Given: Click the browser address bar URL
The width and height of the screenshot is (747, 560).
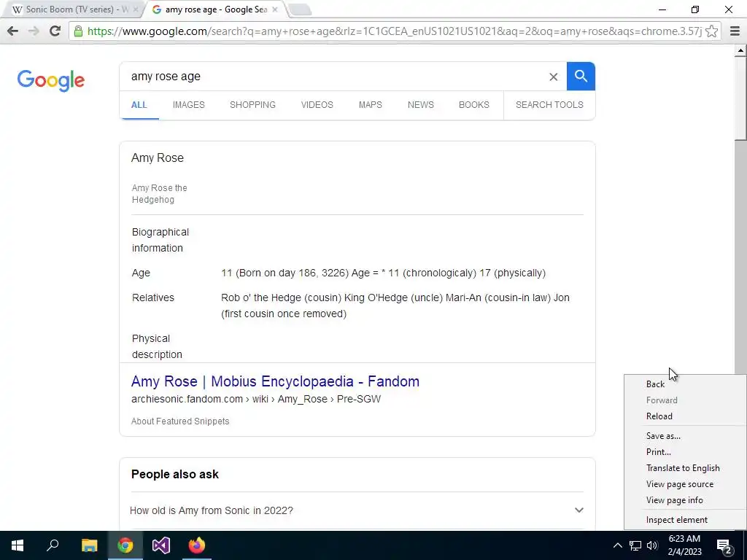Looking at the screenshot, I should click(395, 31).
